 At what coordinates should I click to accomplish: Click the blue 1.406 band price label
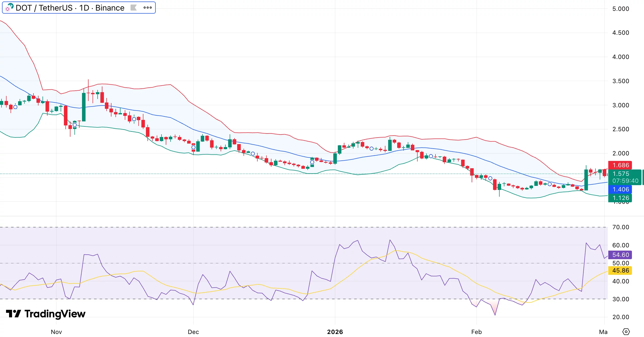(x=621, y=189)
